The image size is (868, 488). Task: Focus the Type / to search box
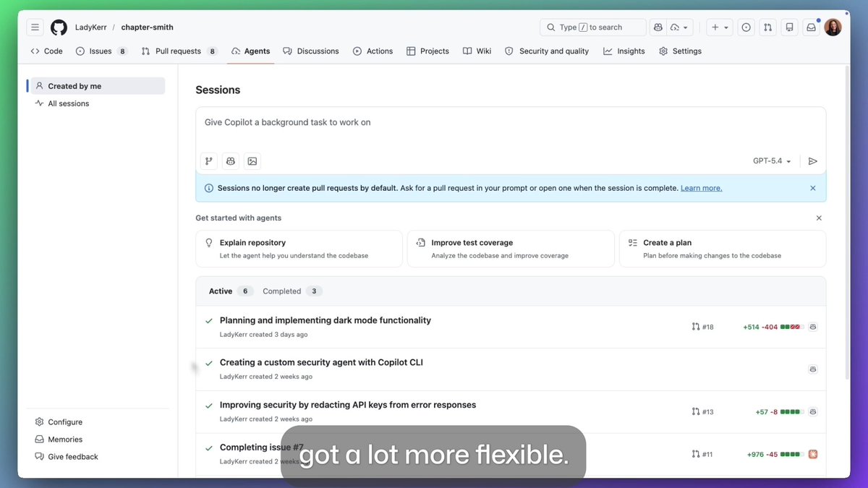[x=593, y=27]
